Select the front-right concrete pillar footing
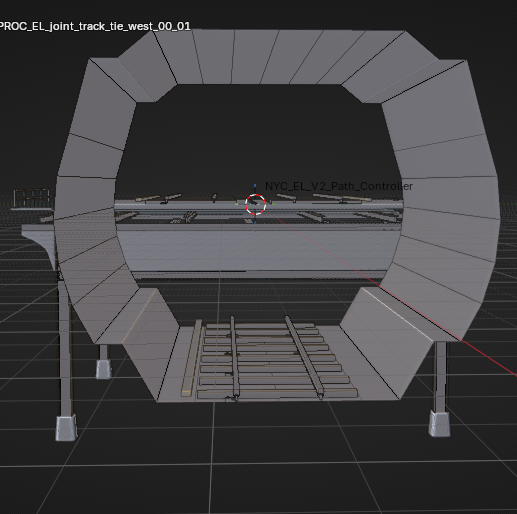 coord(439,423)
